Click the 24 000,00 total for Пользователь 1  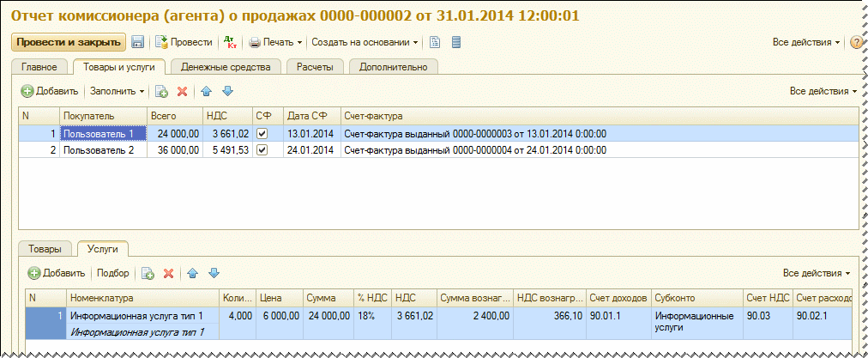[174, 134]
